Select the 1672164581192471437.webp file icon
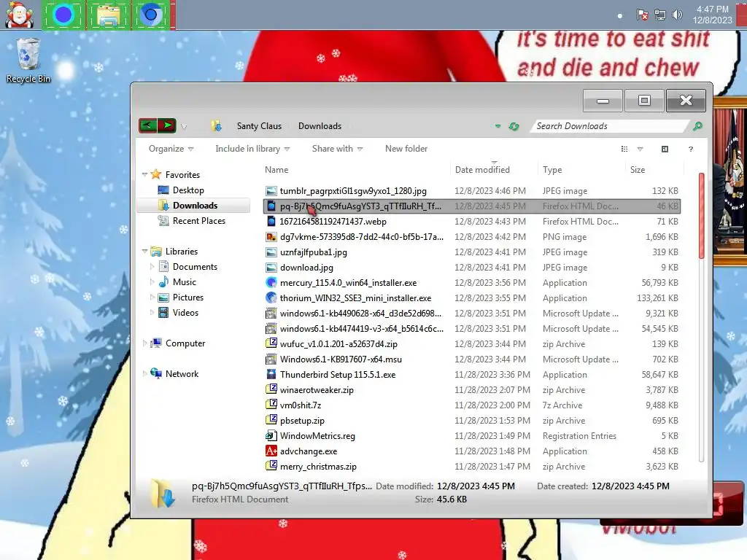Image resolution: width=747 pixels, height=560 pixels. pos(271,222)
